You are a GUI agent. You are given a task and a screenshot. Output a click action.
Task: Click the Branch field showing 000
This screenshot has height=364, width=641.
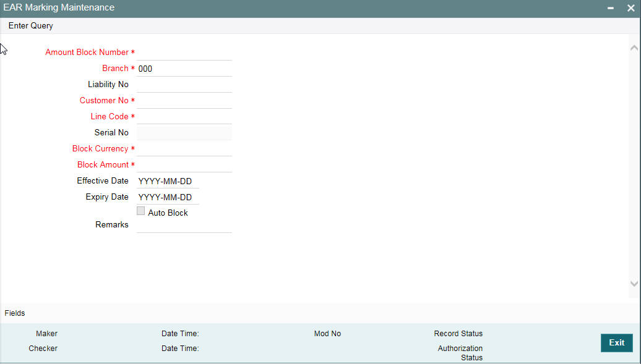coord(184,69)
